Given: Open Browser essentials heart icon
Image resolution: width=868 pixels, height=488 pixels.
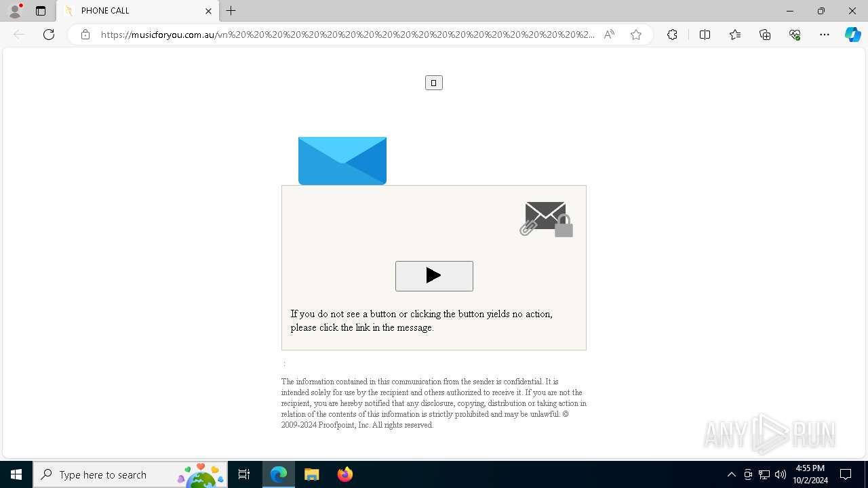Looking at the screenshot, I should tap(795, 35).
